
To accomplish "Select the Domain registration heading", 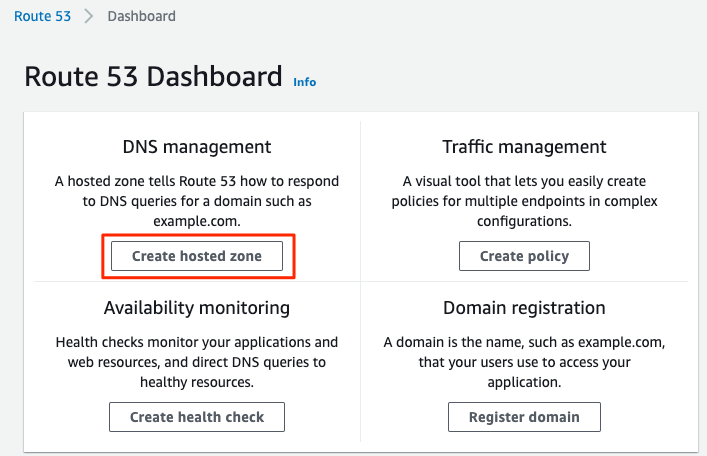I will click(x=524, y=308).
